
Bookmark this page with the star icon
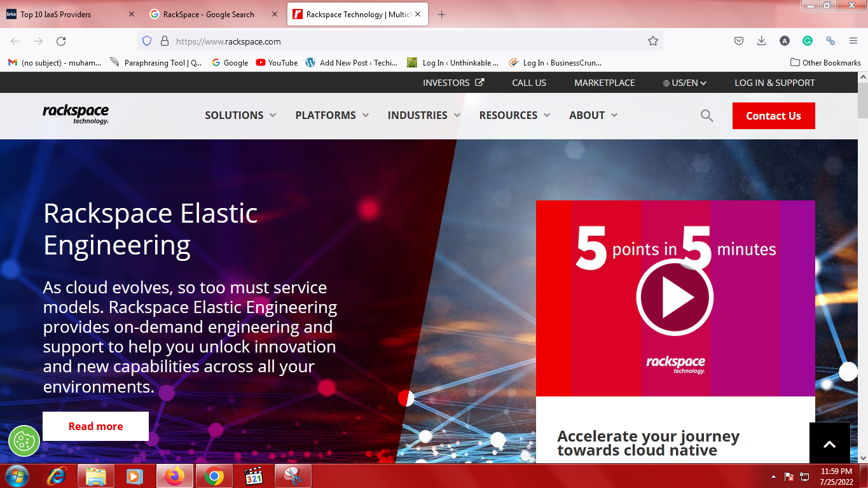pyautogui.click(x=652, y=41)
